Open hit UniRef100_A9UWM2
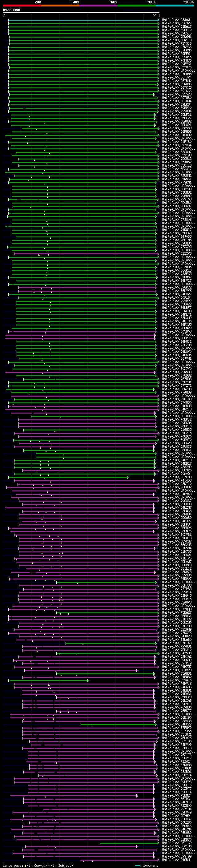Screen dimensions: 197x868 [177, 176]
